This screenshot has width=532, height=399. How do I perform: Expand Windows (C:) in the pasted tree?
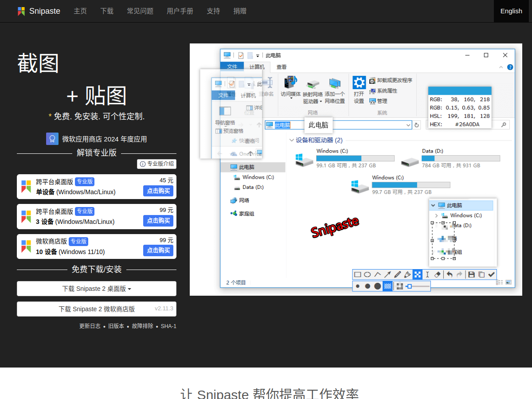click(437, 215)
